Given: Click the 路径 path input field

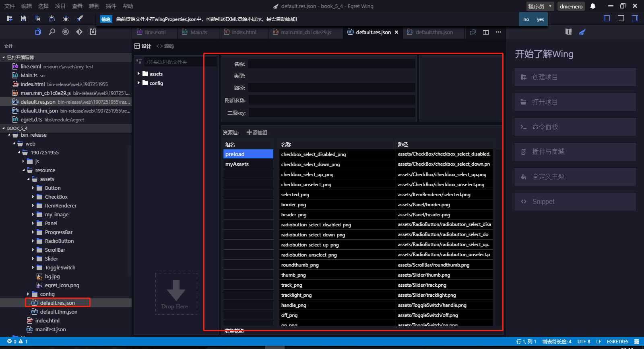Looking at the screenshot, I should point(331,88).
